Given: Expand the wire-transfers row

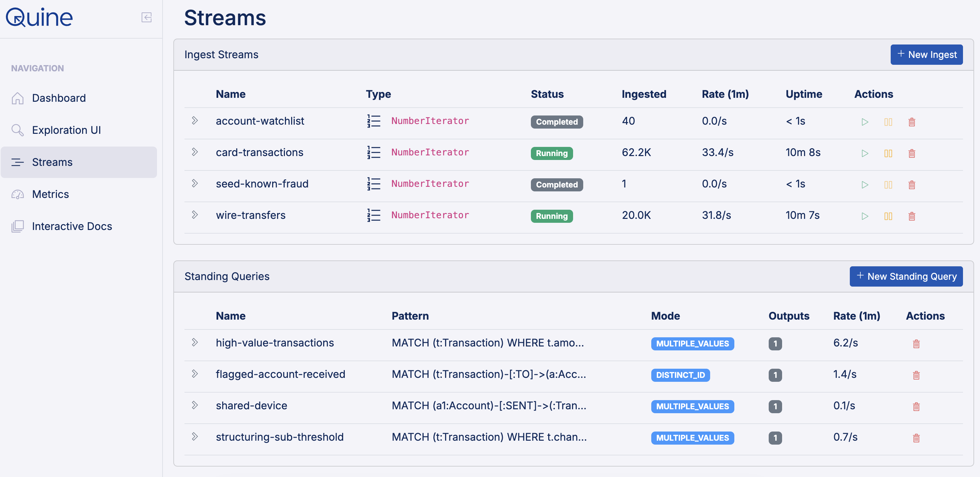Looking at the screenshot, I should click(x=195, y=215).
